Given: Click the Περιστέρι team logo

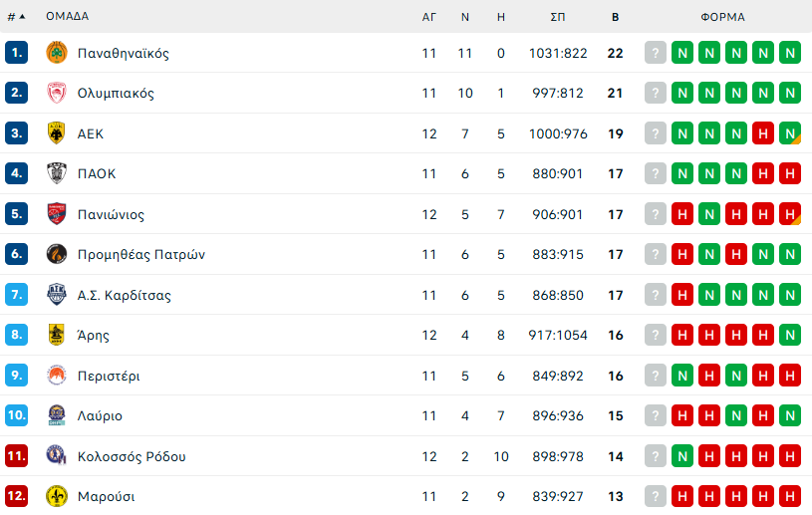Looking at the screenshot, I should point(57,376).
